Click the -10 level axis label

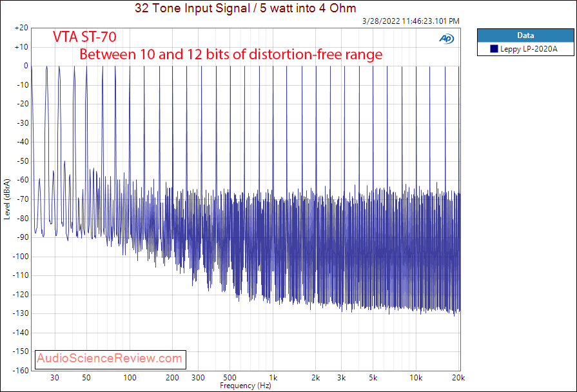coord(23,85)
